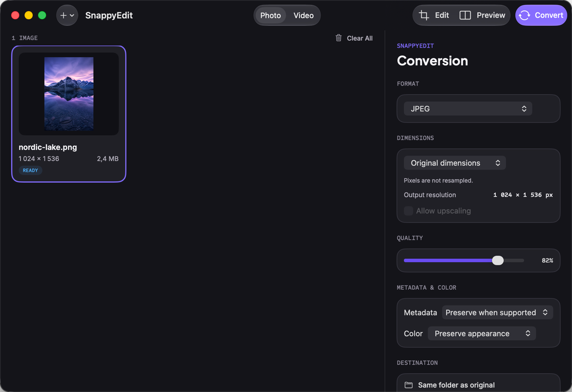Click the Edit button label

click(442, 15)
